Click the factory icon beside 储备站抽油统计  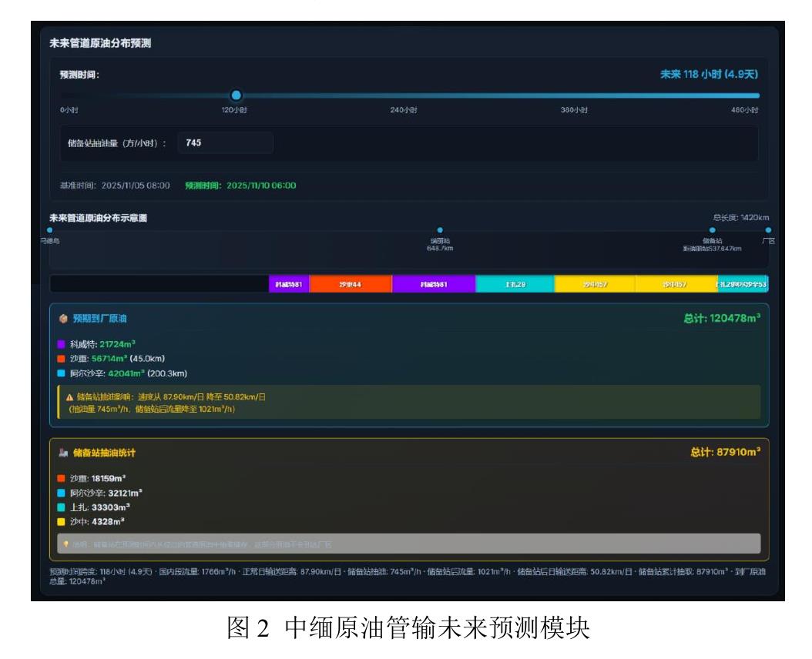[x=63, y=453]
